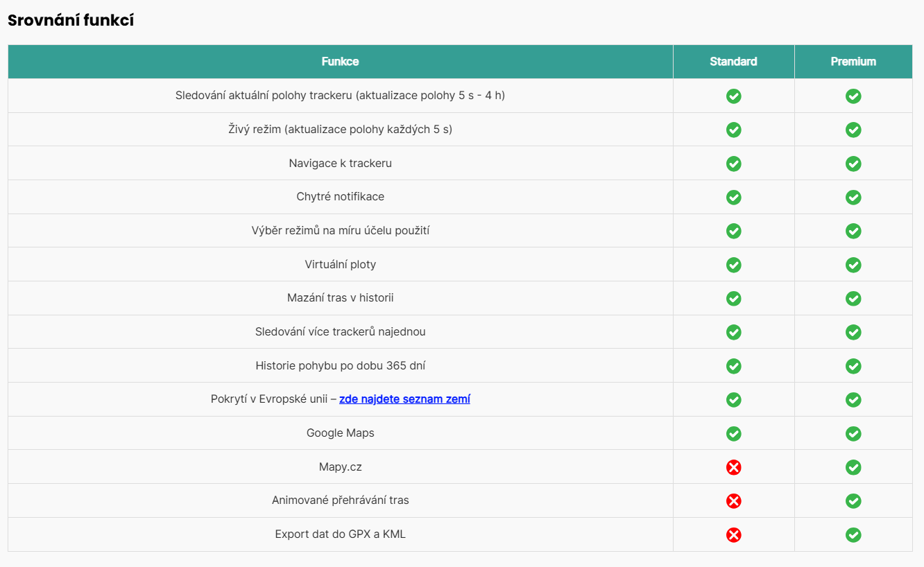Click the Standard column header

[733, 62]
